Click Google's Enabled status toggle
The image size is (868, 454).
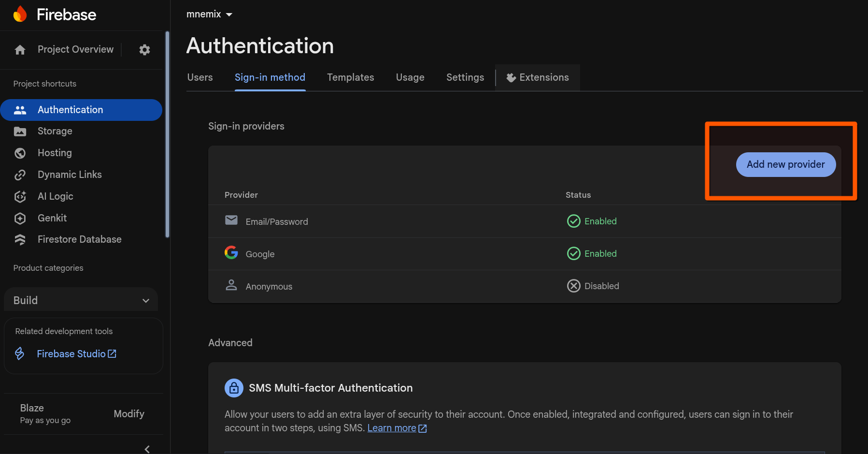(x=591, y=253)
